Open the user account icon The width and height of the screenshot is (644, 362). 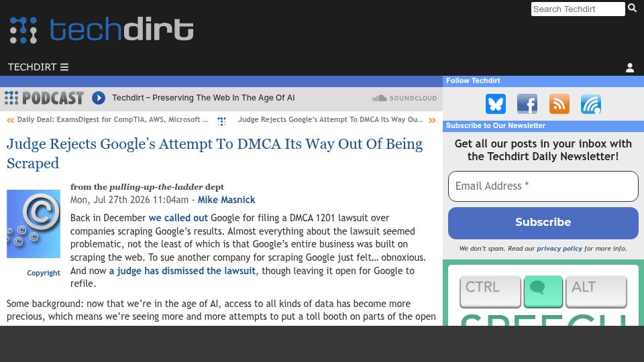pos(630,68)
